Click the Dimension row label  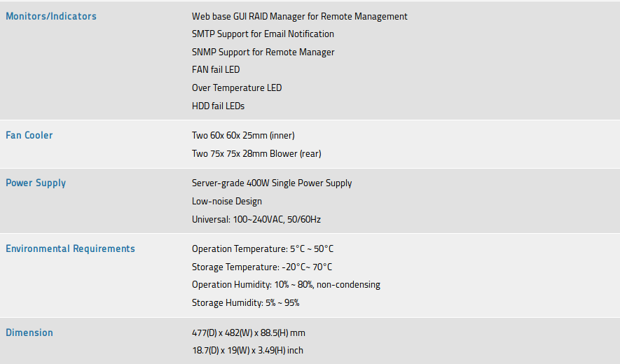coord(29,332)
